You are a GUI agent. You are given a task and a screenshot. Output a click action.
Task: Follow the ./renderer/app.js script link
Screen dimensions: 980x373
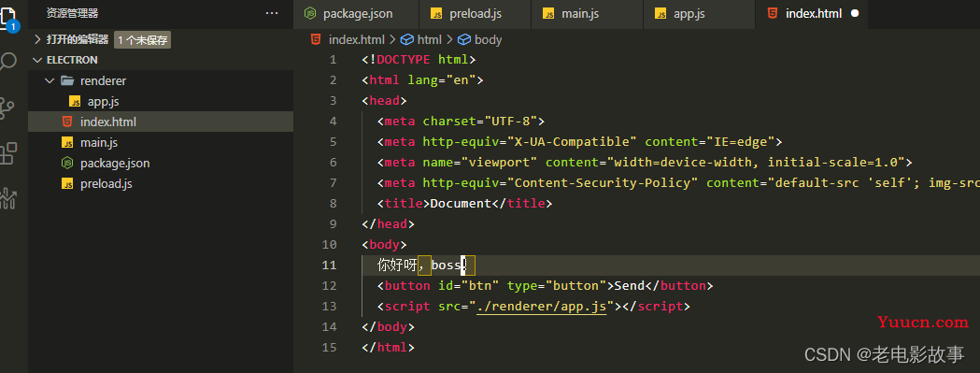(541, 306)
